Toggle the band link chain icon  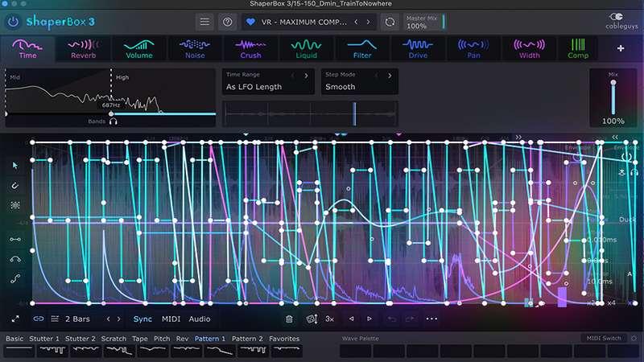(x=39, y=319)
